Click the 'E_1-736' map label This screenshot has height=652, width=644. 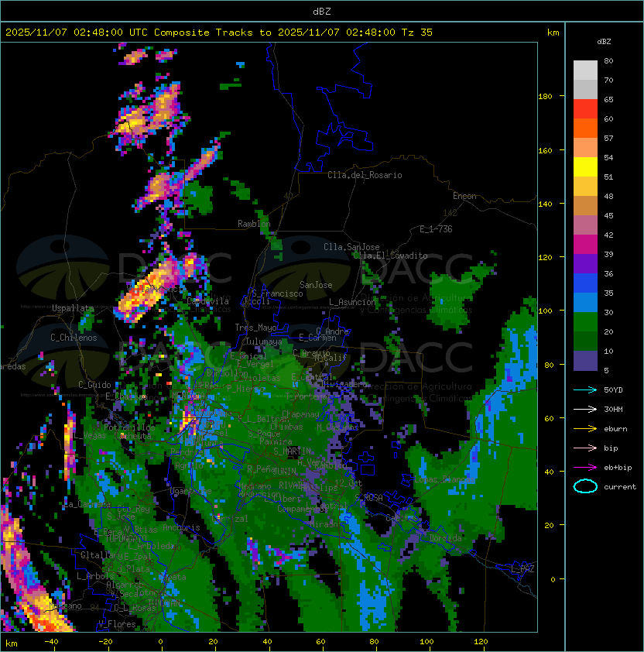point(436,229)
